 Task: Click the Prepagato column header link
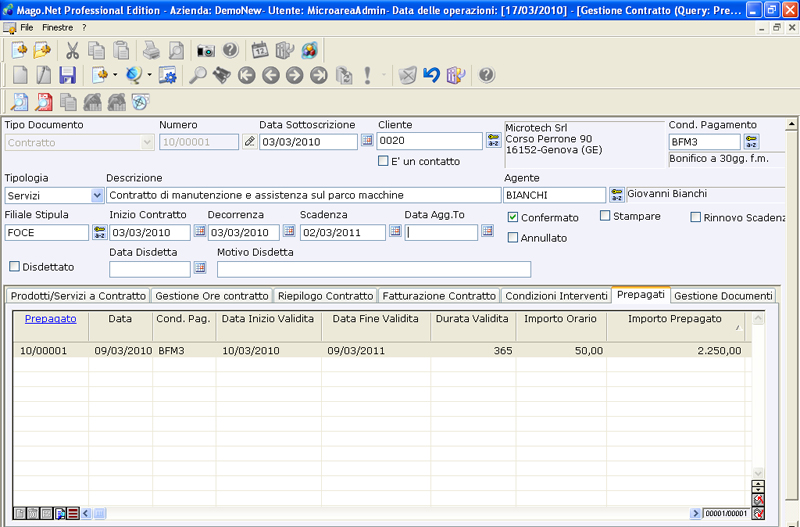click(x=51, y=319)
